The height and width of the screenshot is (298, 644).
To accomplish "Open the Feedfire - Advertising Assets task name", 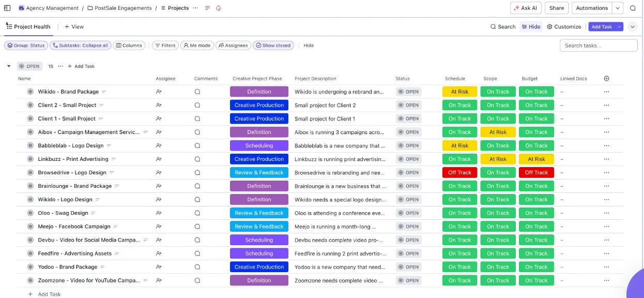I will coord(74,254).
